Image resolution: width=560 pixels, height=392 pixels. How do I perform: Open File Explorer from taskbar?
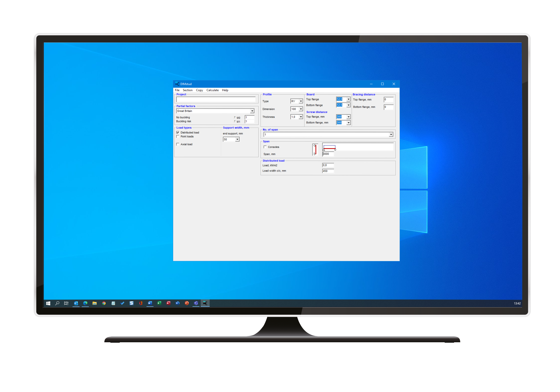pos(95,303)
